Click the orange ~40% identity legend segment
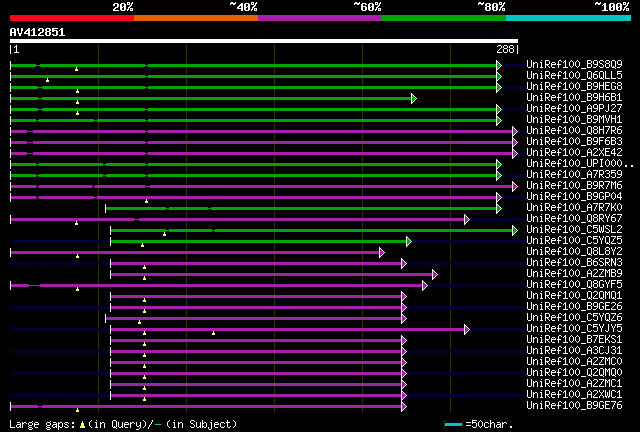 [196, 18]
